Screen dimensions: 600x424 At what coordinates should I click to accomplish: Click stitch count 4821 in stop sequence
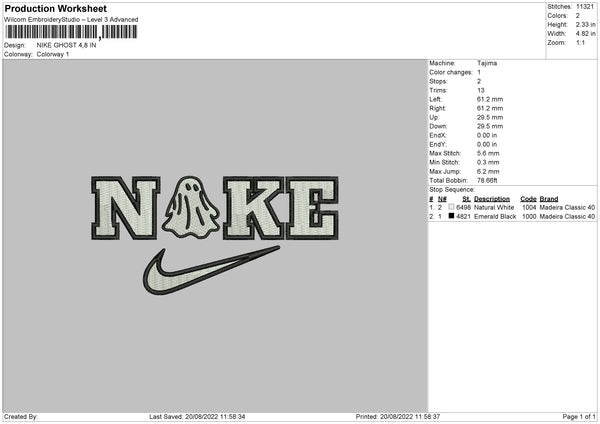463,217
